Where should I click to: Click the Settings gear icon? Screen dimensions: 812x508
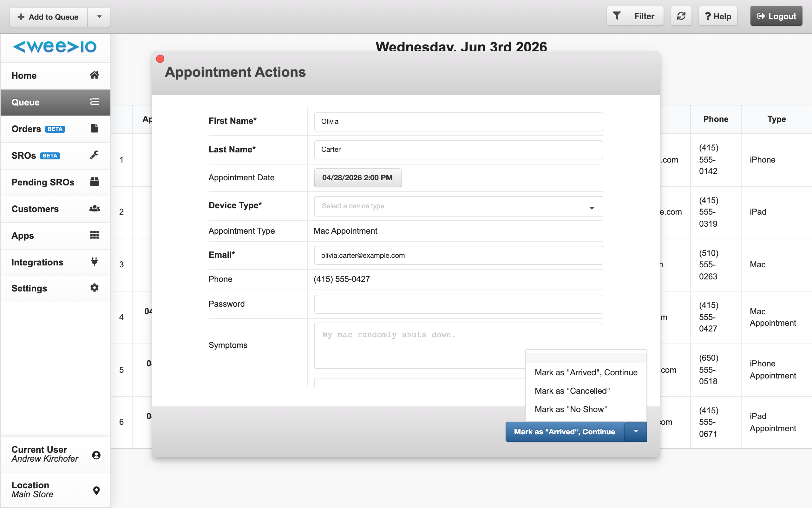tap(94, 288)
